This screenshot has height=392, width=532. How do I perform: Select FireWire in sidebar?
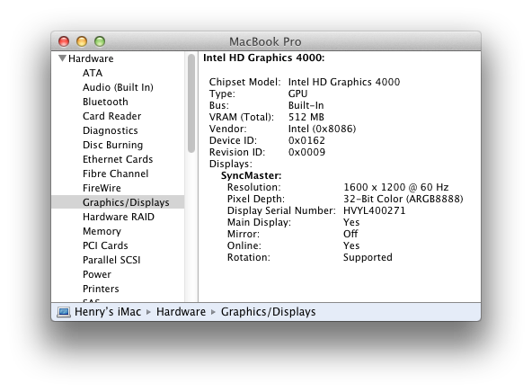[x=102, y=188]
